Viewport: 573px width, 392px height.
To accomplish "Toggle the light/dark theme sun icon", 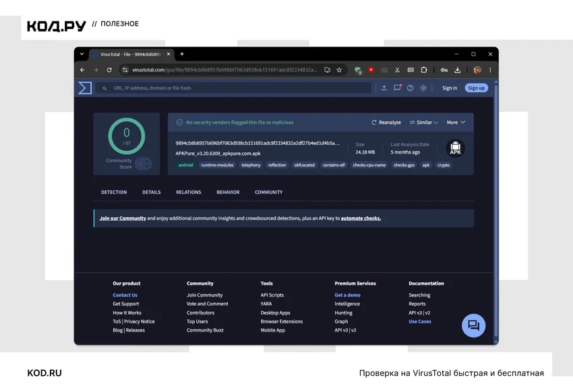I will 423,88.
